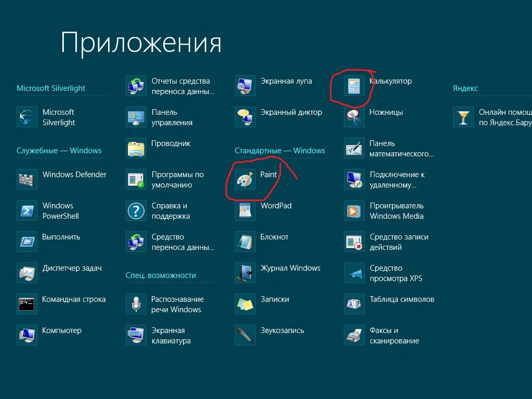Open the Экранная лупа magnifier icon
This screenshot has height=399, width=532.
tap(245, 86)
